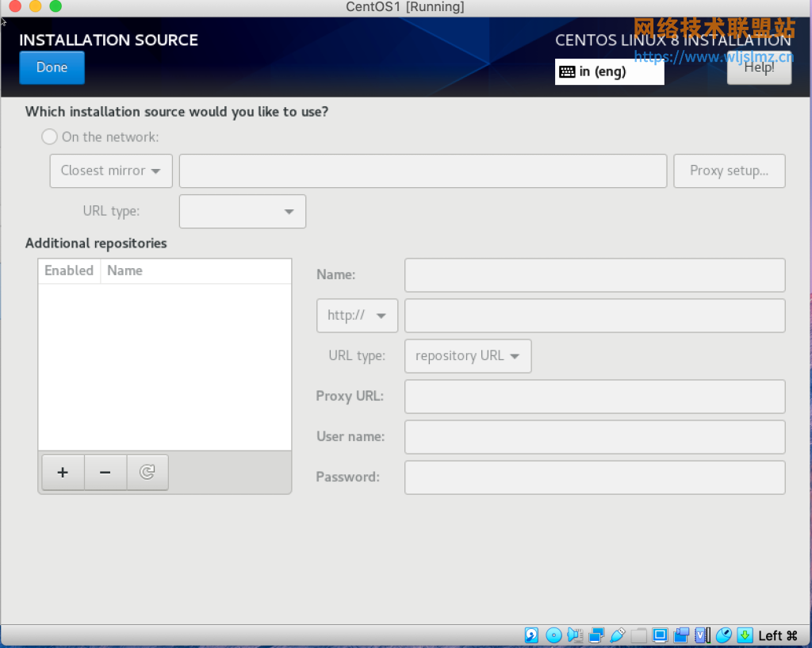The height and width of the screenshot is (648, 812).
Task: Click the Proxy setup button
Action: 729,171
